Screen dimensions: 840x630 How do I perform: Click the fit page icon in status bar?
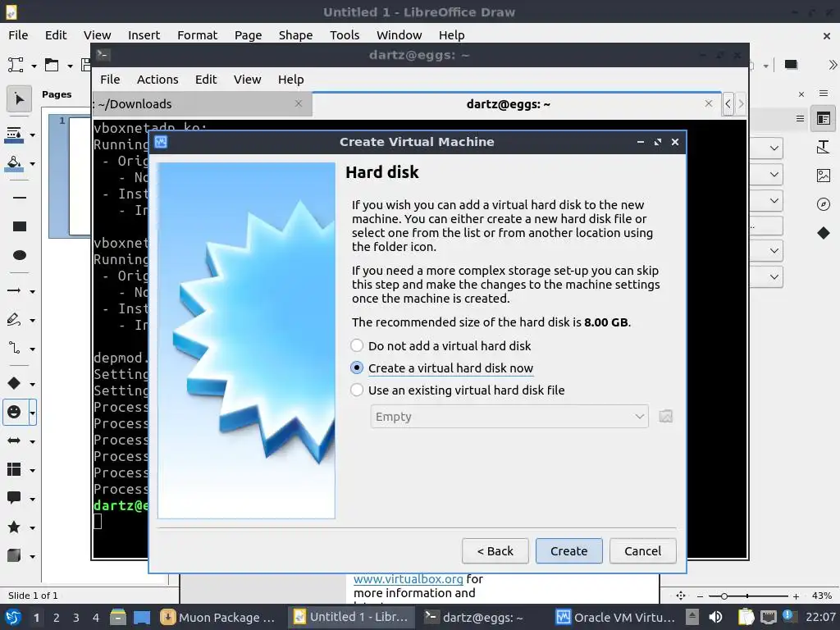(680, 596)
